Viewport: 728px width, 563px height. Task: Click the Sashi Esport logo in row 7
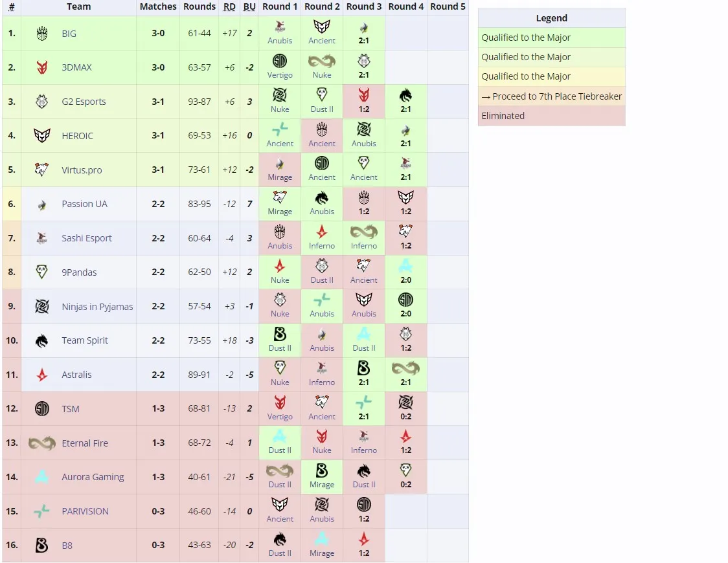point(42,238)
